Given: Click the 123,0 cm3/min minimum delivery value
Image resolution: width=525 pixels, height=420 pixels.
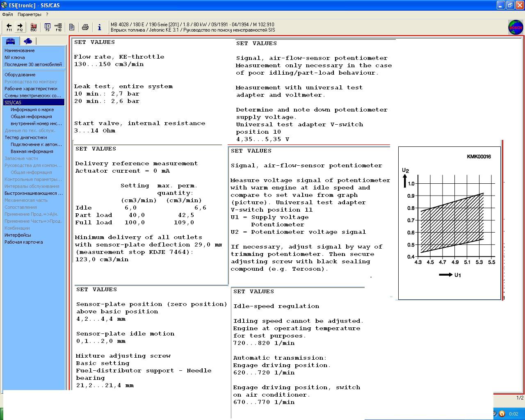Looking at the screenshot, I should coord(102,260).
